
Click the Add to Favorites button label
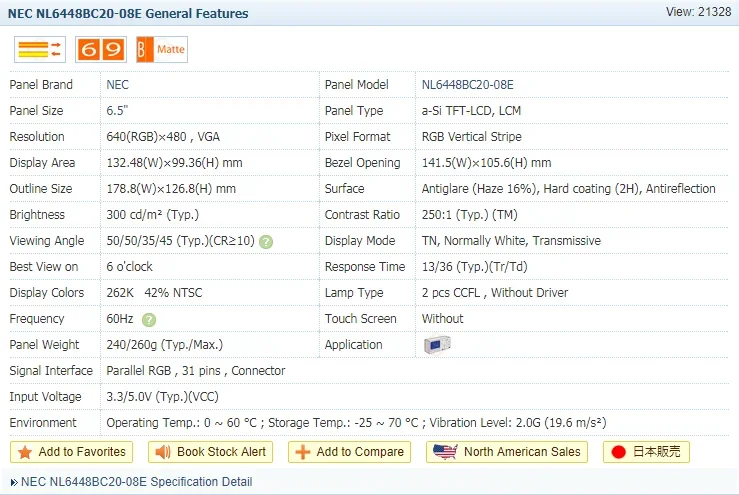82,452
